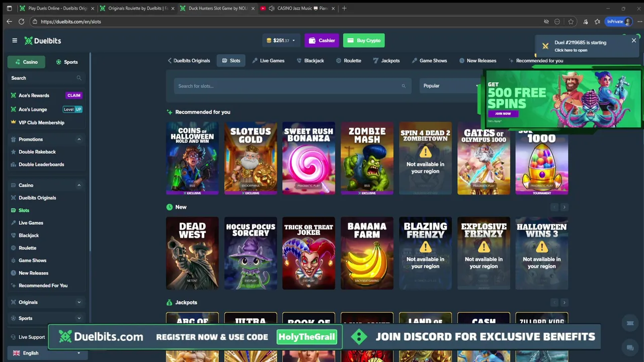
Task: Expand the Sports sidebar section
Action: pyautogui.click(x=79, y=318)
